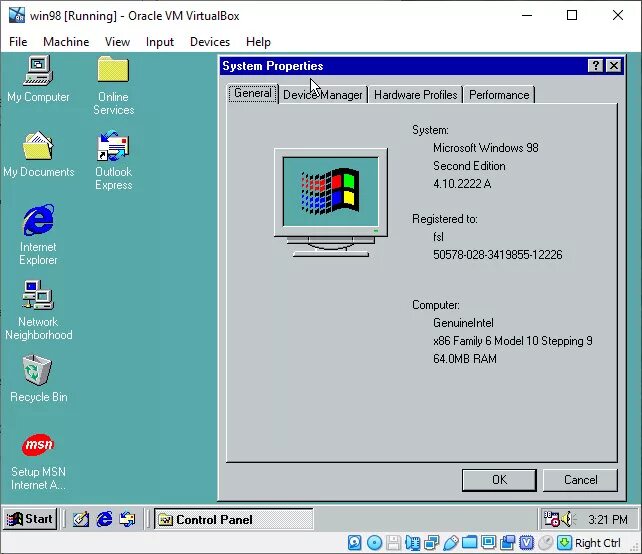Click the "64.0MB RAM" text
The width and height of the screenshot is (642, 554).
pos(465,359)
